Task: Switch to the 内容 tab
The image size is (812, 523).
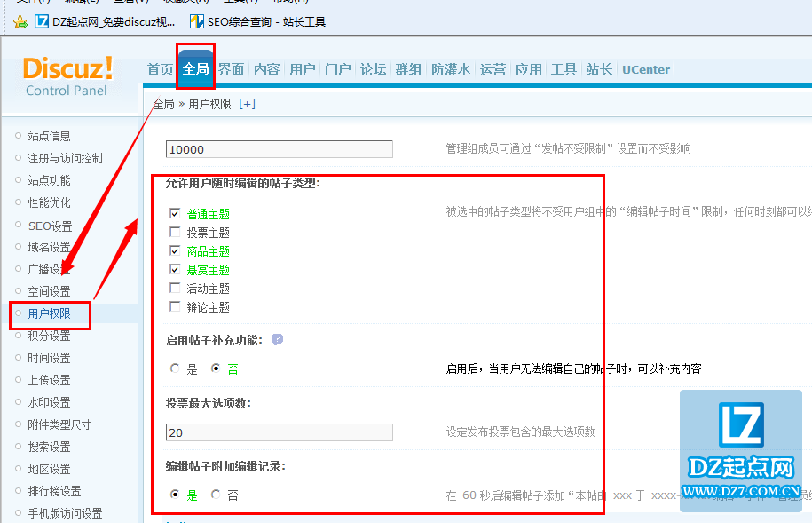Action: pyautogui.click(x=267, y=69)
